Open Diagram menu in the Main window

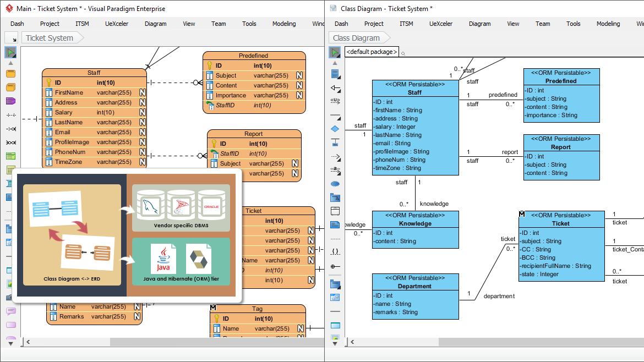[x=156, y=24]
